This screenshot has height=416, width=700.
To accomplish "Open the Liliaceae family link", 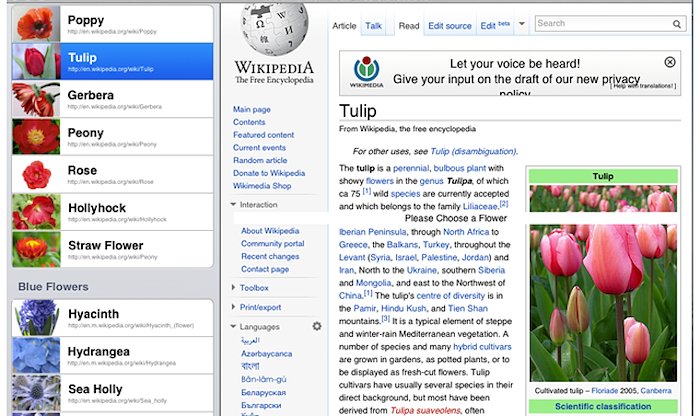I will [x=479, y=207].
